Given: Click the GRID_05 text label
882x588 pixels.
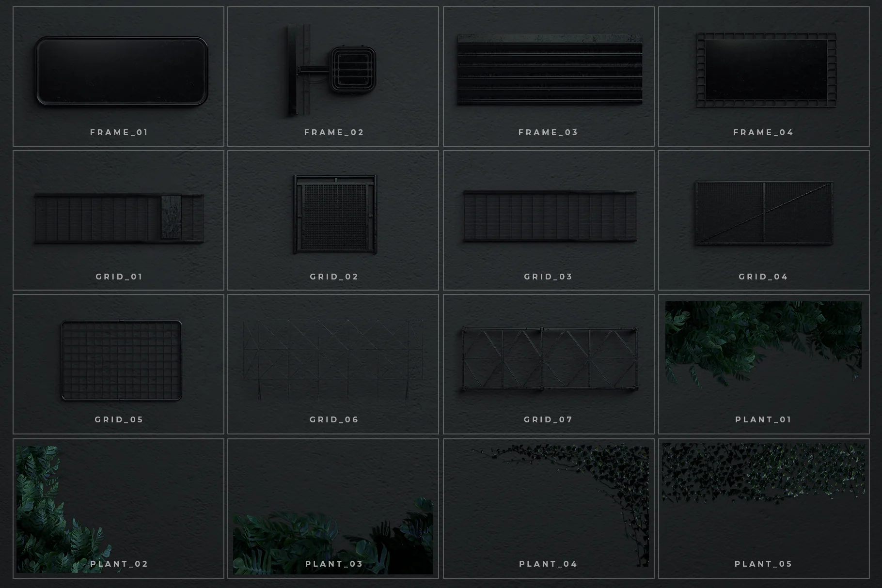Looking at the screenshot, I should (119, 419).
